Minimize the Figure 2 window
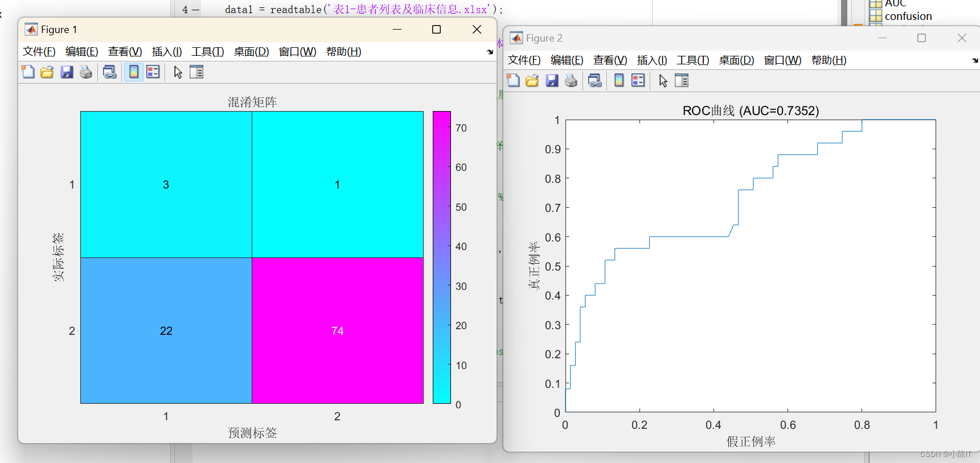 [883, 38]
